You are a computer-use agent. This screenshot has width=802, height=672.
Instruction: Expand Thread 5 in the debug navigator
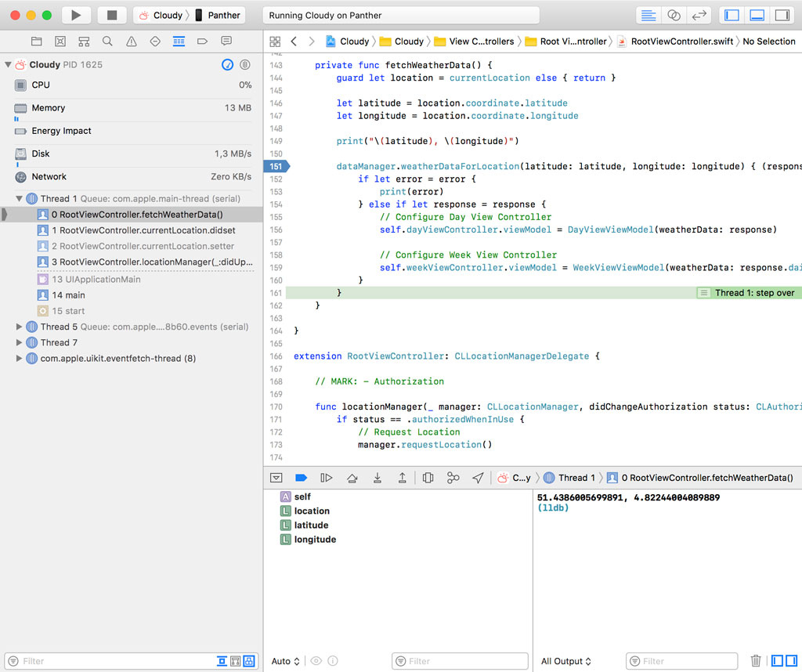pyautogui.click(x=20, y=327)
